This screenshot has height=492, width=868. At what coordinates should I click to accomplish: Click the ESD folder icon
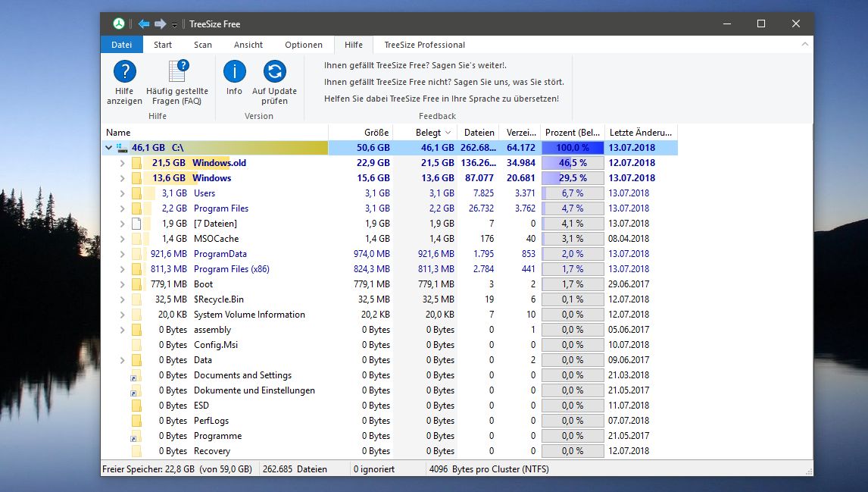(x=136, y=406)
